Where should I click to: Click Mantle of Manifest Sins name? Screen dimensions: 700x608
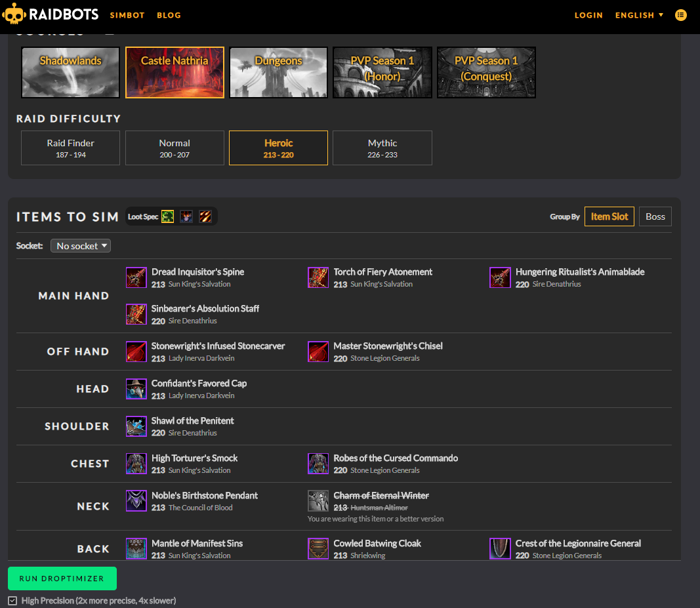tap(197, 543)
